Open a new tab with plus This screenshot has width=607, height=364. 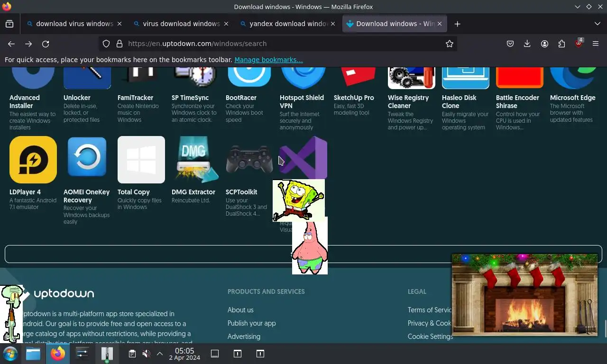coord(457,24)
